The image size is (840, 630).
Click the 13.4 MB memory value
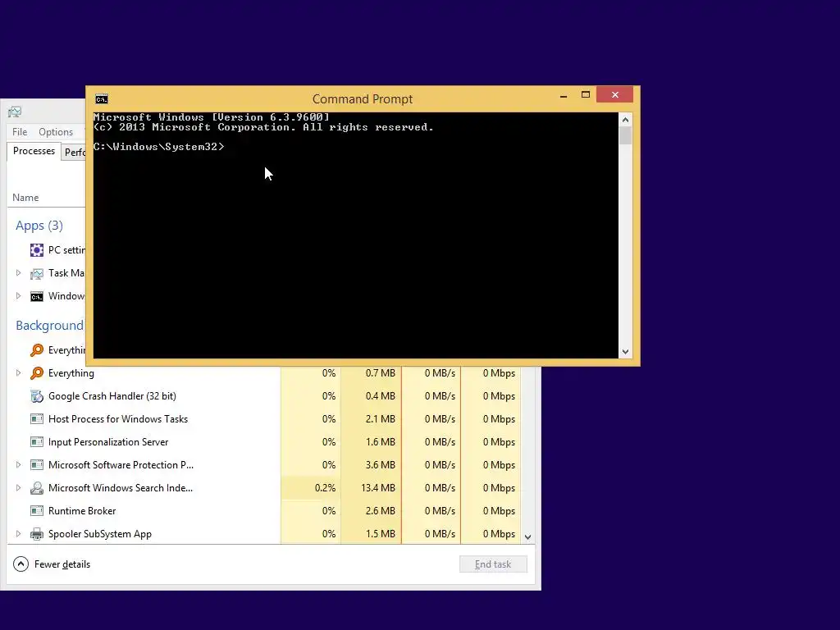click(x=378, y=488)
